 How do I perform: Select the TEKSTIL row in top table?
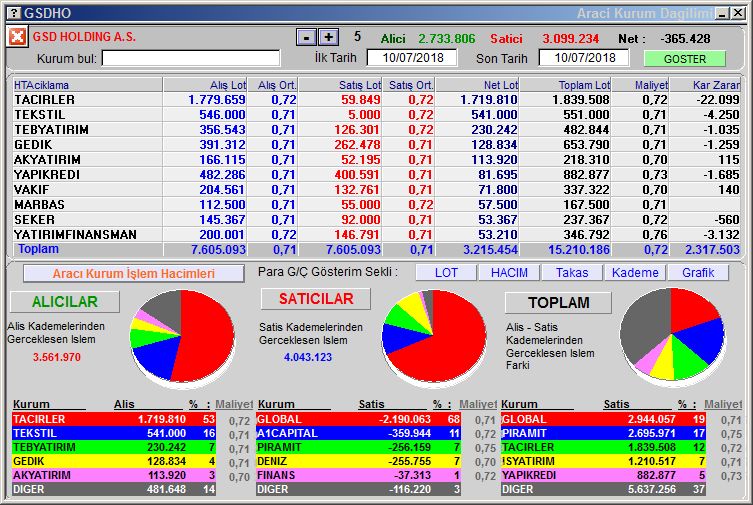pos(377,115)
